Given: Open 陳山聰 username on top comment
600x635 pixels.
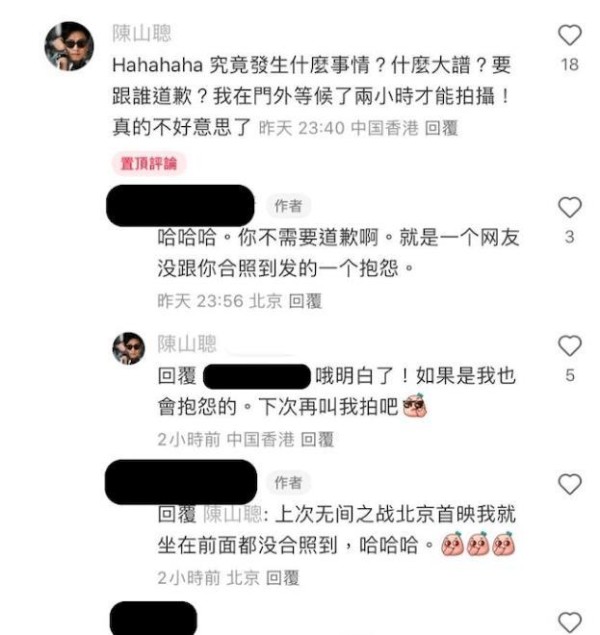Looking at the screenshot, I should click(142, 33).
